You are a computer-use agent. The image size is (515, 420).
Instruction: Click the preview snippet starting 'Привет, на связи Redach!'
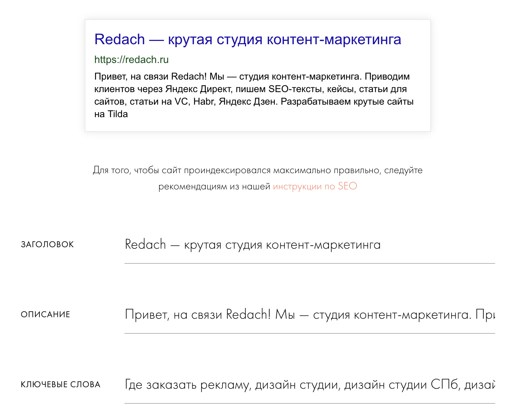tap(254, 95)
